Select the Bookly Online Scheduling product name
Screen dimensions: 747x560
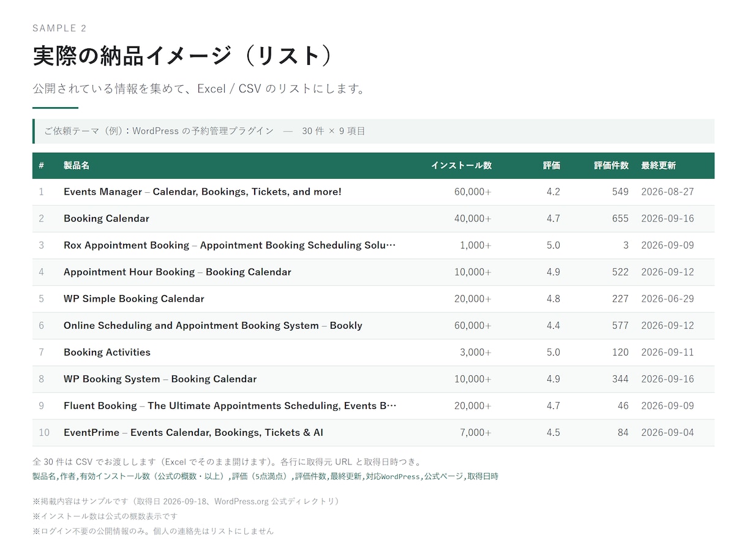click(x=213, y=326)
